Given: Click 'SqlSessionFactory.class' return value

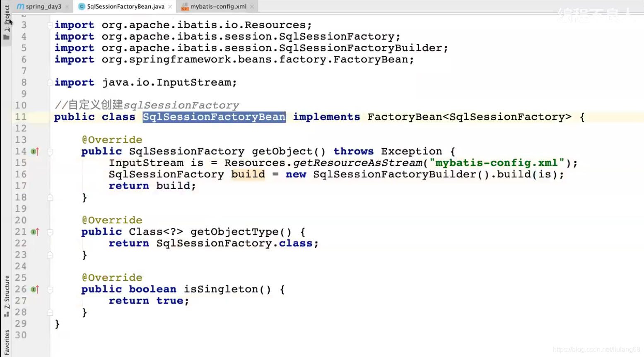Looking at the screenshot, I should pyautogui.click(x=234, y=244).
